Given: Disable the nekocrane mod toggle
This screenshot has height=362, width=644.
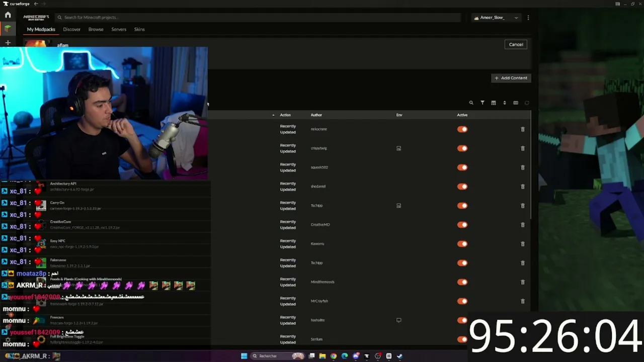Looking at the screenshot, I should [462, 129].
